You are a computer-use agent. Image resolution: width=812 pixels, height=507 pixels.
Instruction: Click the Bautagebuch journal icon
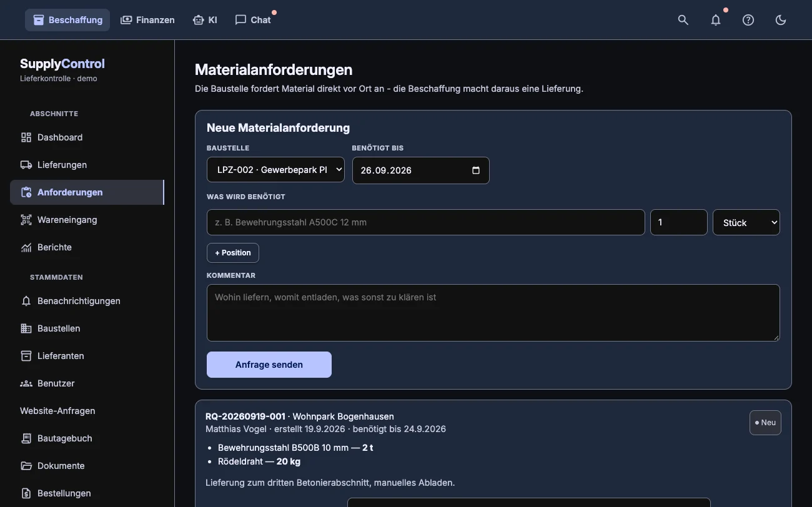click(26, 438)
